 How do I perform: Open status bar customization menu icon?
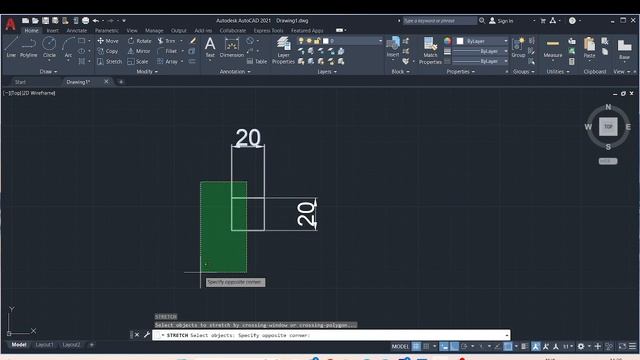point(632,346)
